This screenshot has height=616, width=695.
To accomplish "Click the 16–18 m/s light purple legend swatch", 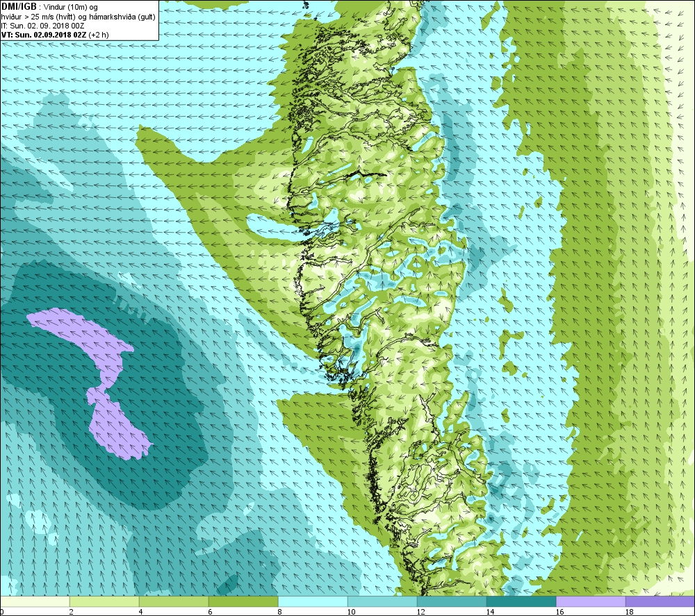I will coord(591,601).
